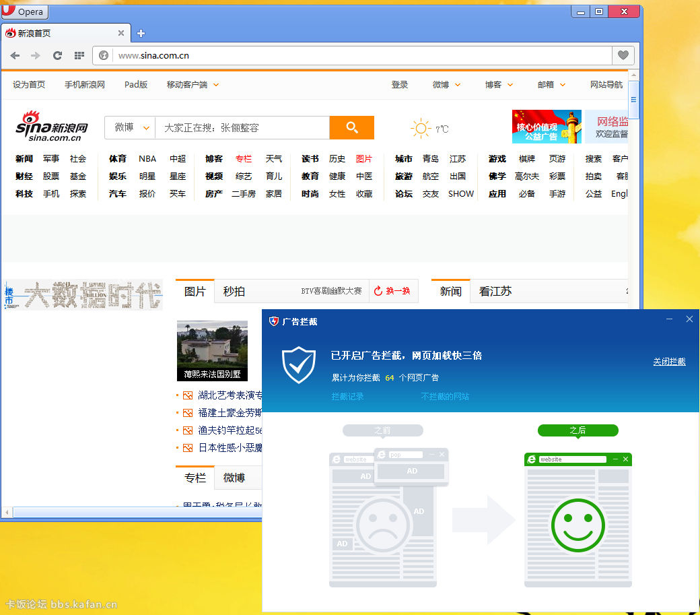
Task: Open 高尔夫 navigation link
Action: click(x=527, y=176)
